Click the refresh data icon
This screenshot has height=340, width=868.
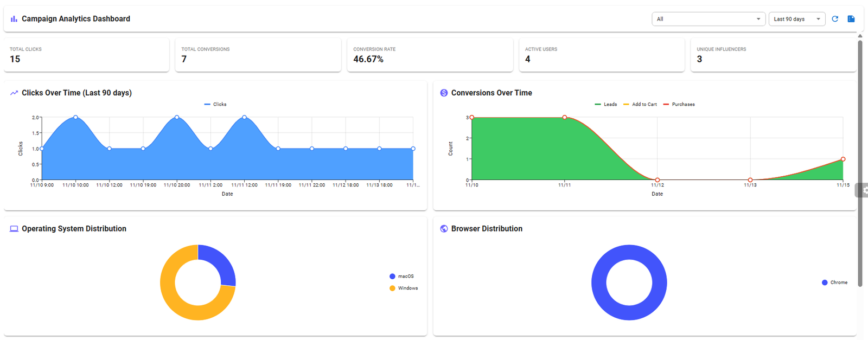pyautogui.click(x=835, y=19)
